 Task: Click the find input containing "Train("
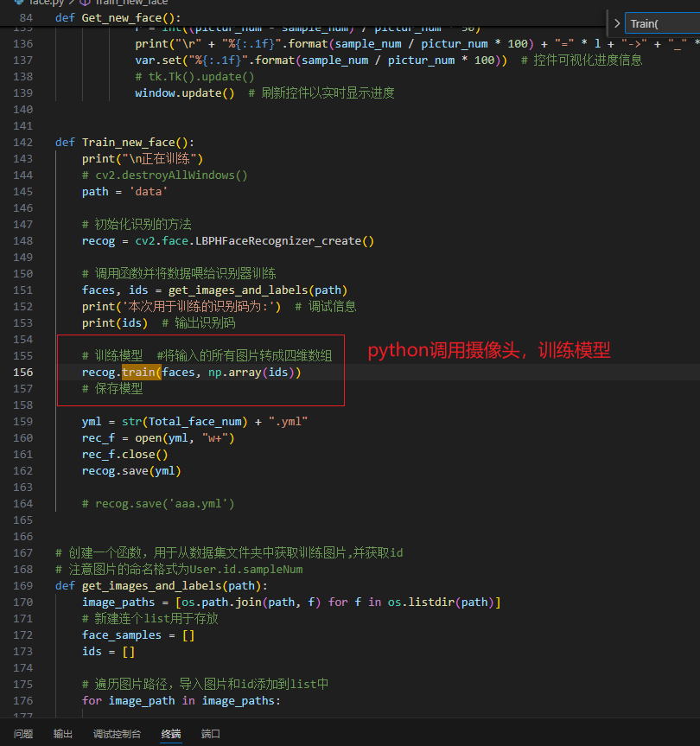click(662, 23)
